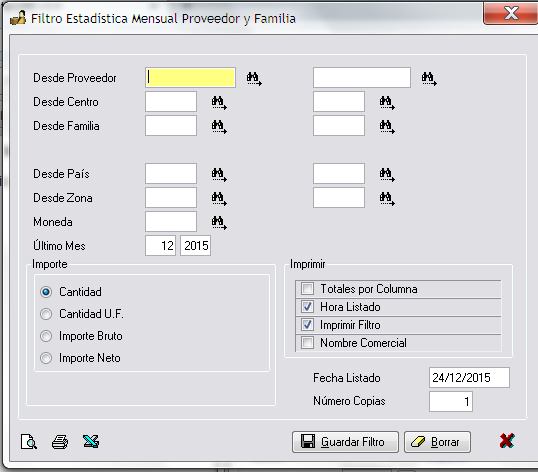Select the Cantidad U.F. radio option
This screenshot has width=538, height=472.
[46, 314]
